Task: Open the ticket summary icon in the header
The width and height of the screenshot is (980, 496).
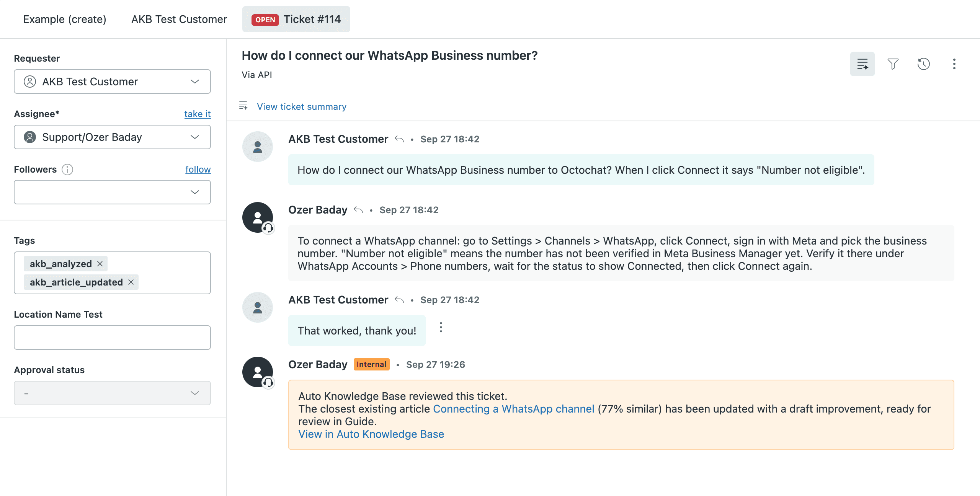Action: pyautogui.click(x=862, y=64)
